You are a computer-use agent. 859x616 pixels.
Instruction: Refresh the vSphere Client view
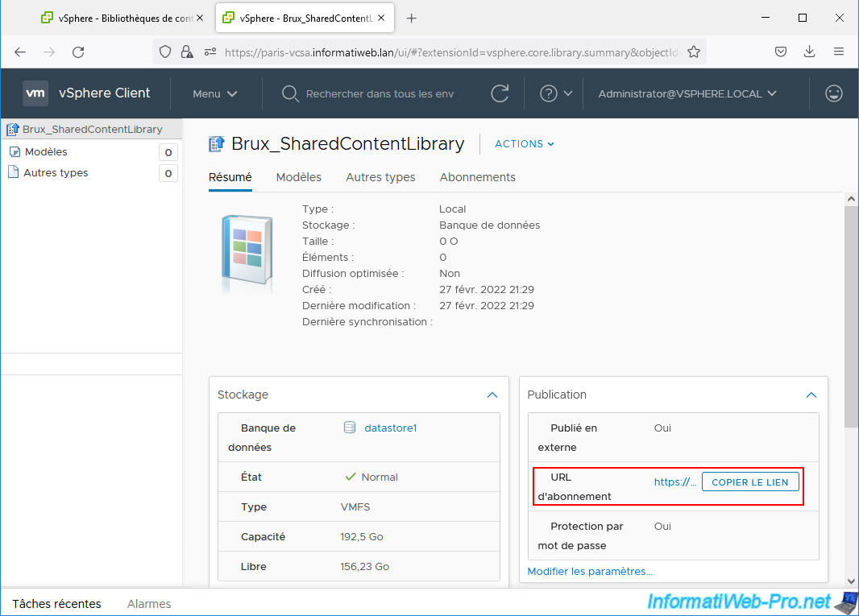500,93
